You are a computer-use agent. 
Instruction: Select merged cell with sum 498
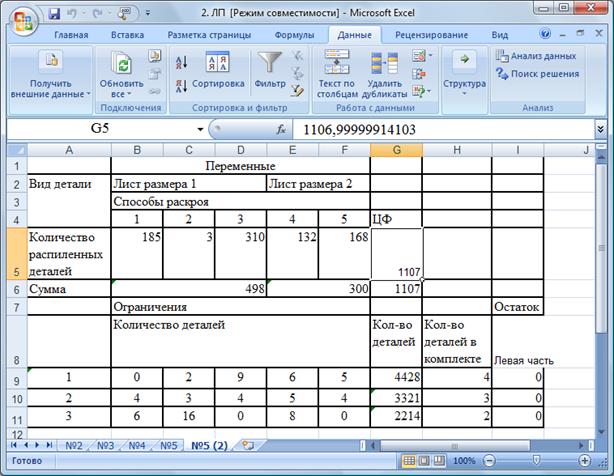[189, 288]
